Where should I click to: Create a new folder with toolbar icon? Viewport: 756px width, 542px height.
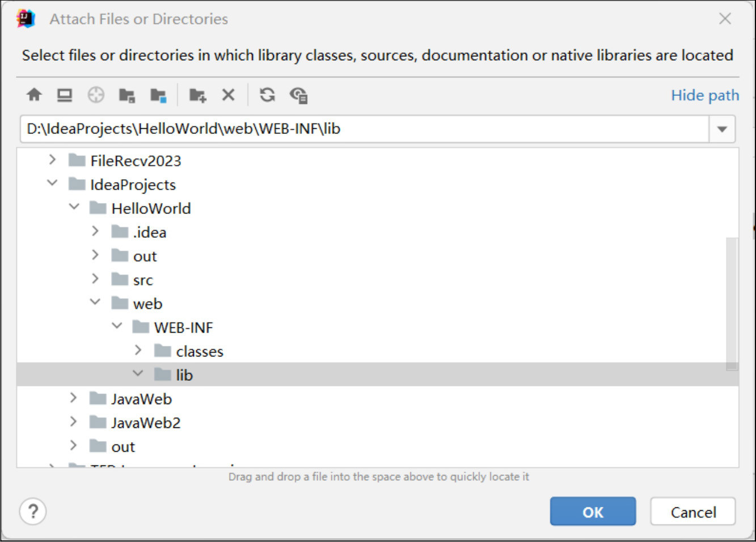click(x=197, y=95)
